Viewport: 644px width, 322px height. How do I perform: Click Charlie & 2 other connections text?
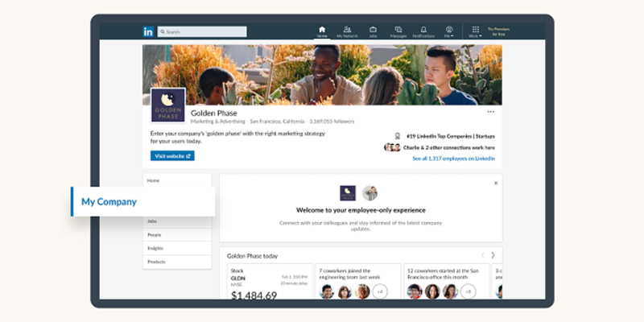[x=448, y=147]
